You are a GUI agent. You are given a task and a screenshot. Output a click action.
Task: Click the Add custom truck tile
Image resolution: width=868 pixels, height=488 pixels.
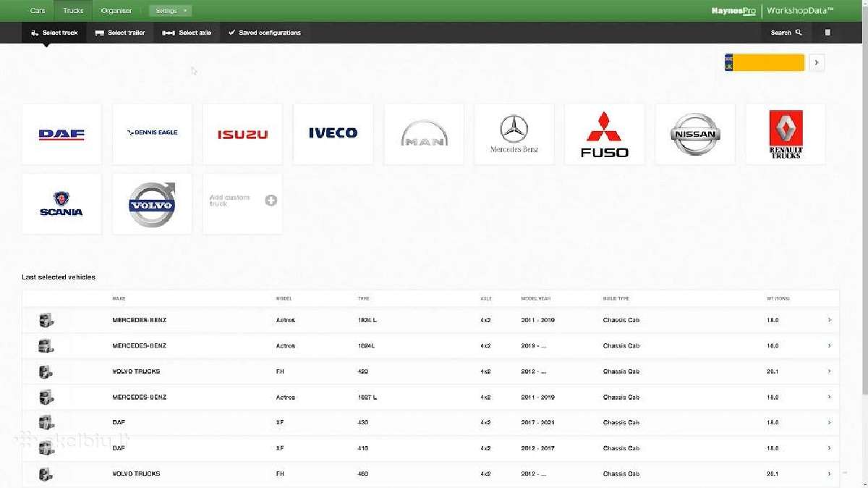click(x=242, y=203)
